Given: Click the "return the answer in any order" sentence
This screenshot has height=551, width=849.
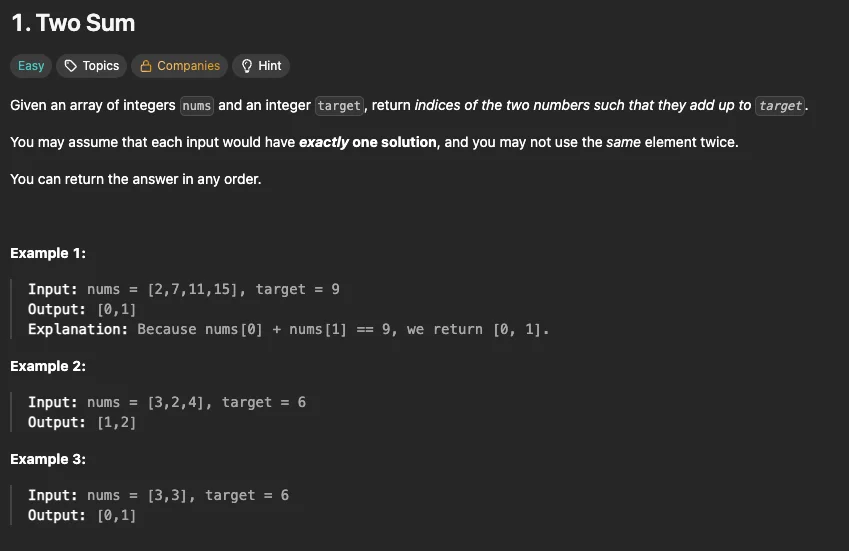Looking at the screenshot, I should [135, 179].
